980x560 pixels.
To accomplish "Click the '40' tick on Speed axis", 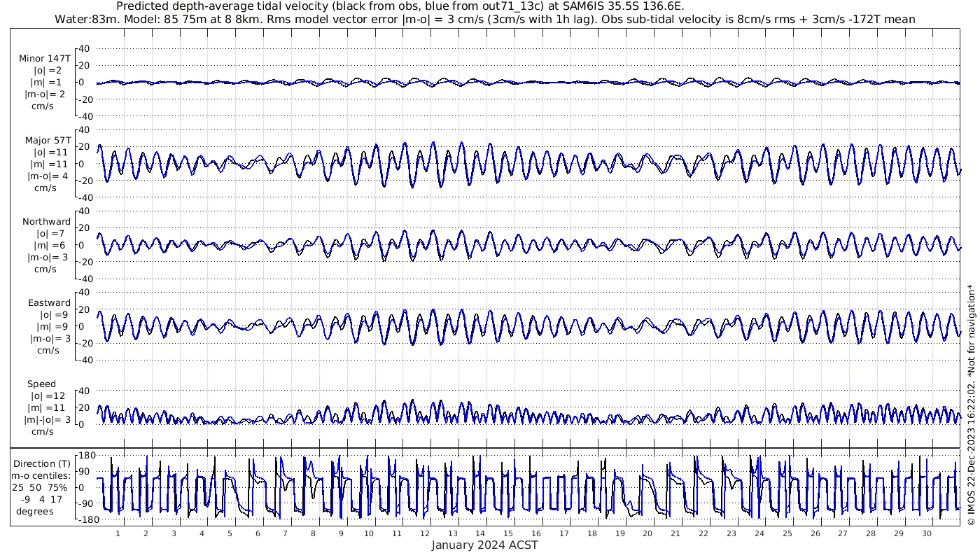I will (85, 391).
